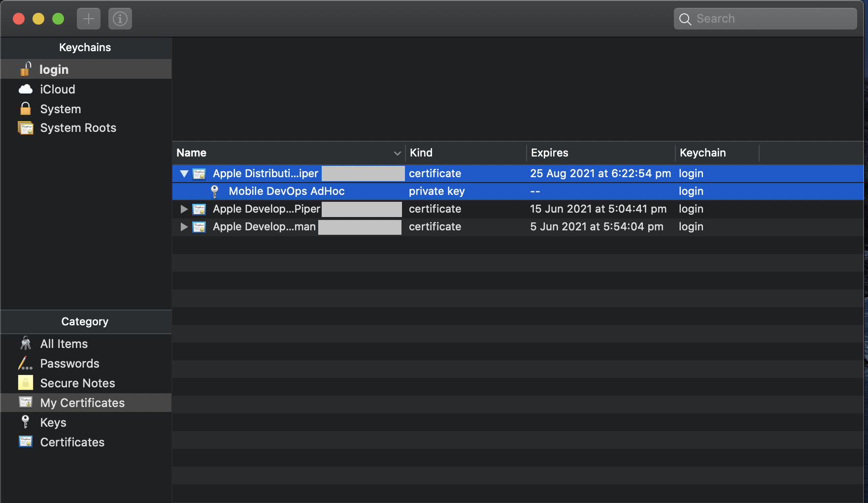Click the Apple Distributi...iper certificate icon
868x503 pixels.
coord(199,174)
